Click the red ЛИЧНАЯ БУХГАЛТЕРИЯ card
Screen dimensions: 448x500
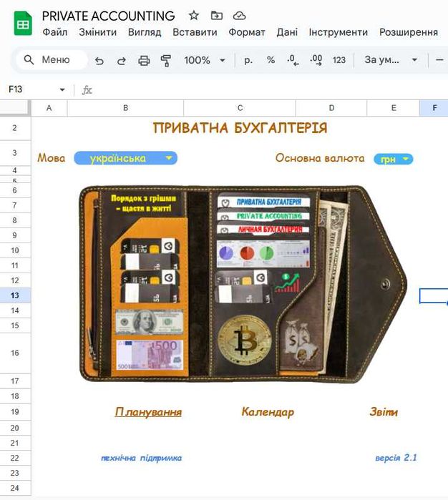tap(264, 230)
